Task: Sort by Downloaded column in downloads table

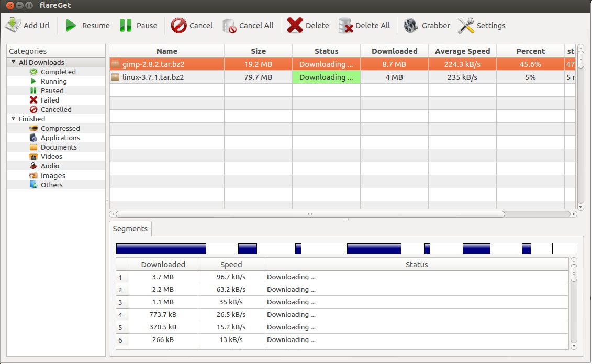Action: tap(394, 51)
